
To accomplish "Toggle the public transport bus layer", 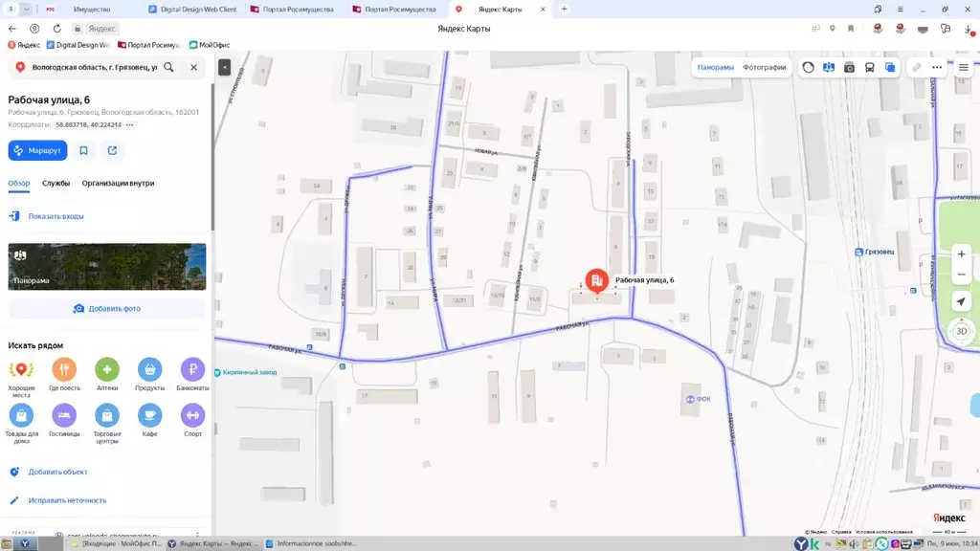I will tap(869, 68).
